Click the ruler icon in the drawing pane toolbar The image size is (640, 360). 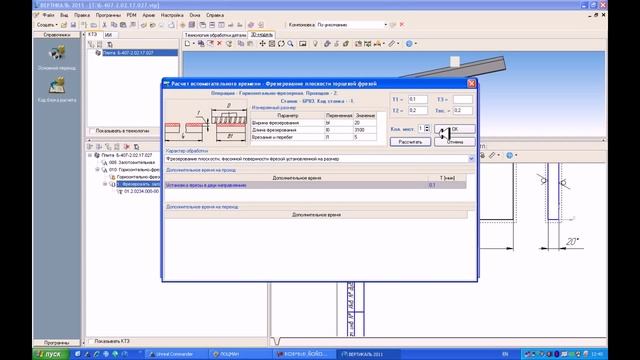(492, 155)
